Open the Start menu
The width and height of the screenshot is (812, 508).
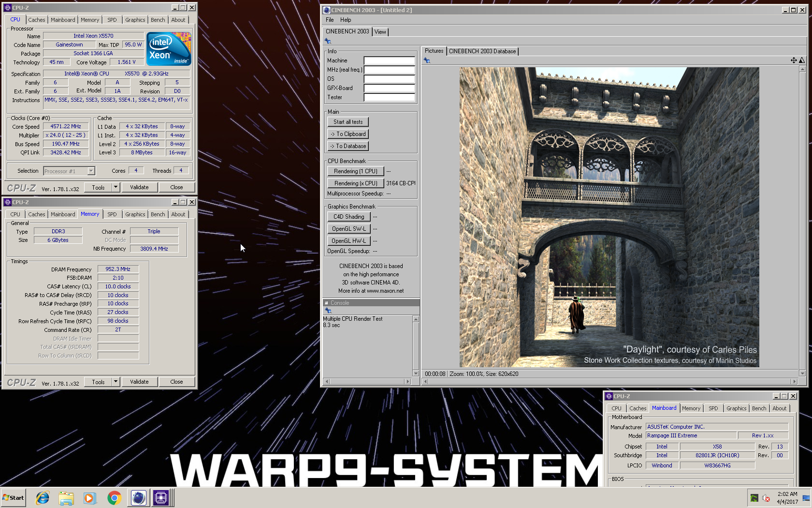[13, 497]
